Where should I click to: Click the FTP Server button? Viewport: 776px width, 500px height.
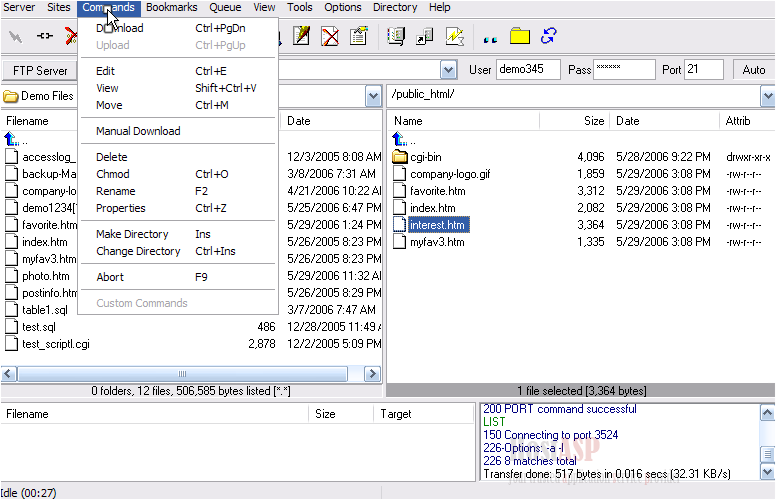(40, 70)
